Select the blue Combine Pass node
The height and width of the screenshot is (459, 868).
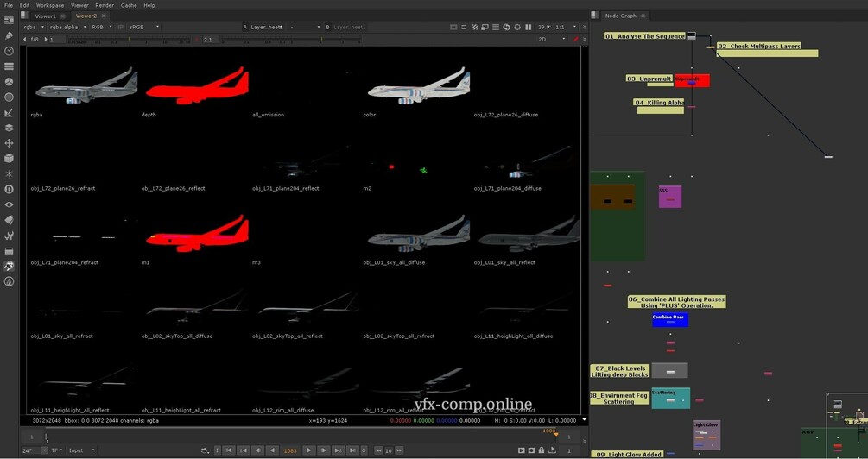(x=670, y=319)
